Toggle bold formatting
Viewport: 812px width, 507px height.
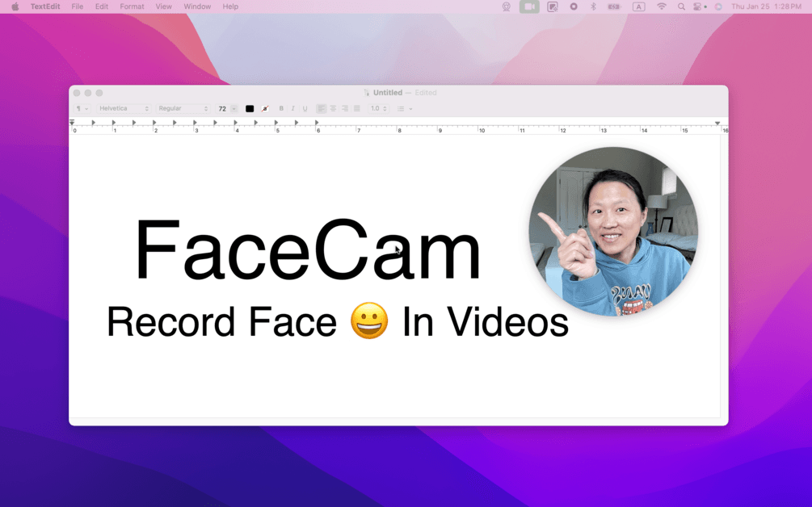[282, 108]
